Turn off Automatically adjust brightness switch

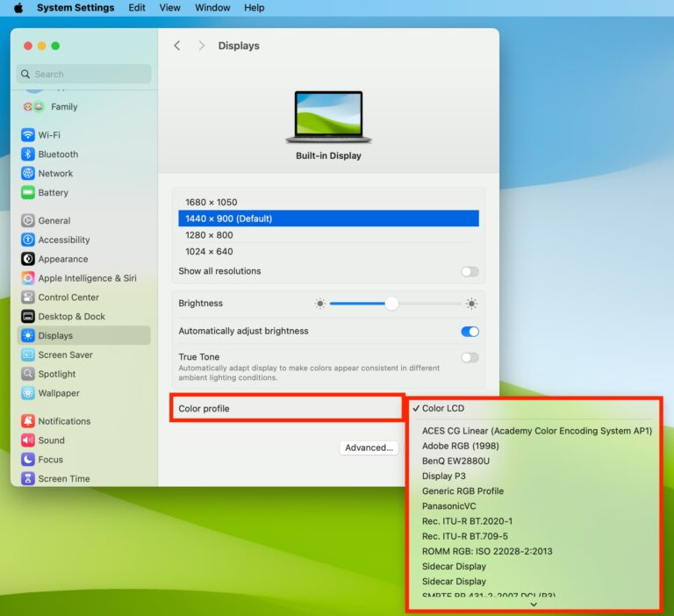pos(470,332)
